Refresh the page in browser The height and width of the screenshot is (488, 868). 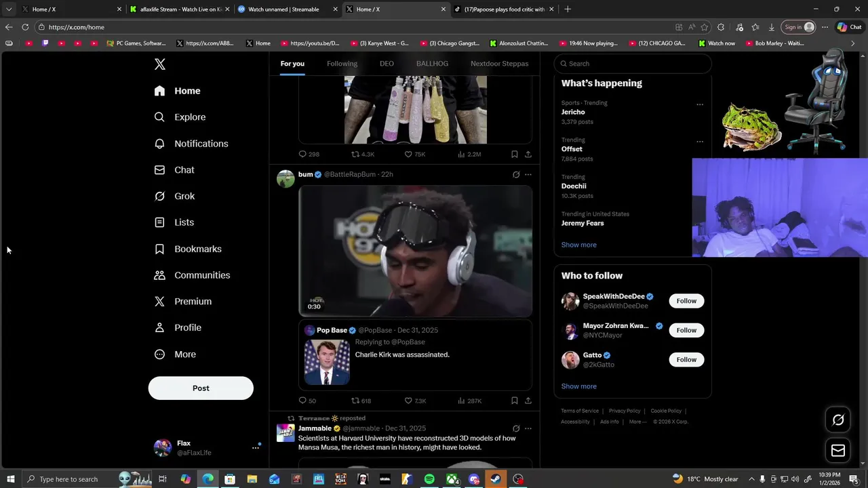click(x=25, y=27)
